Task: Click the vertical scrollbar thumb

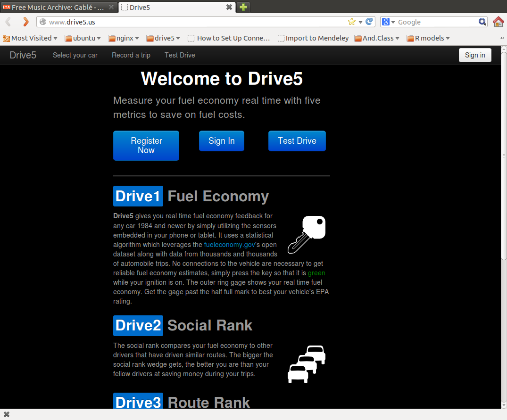Action: pos(504,155)
